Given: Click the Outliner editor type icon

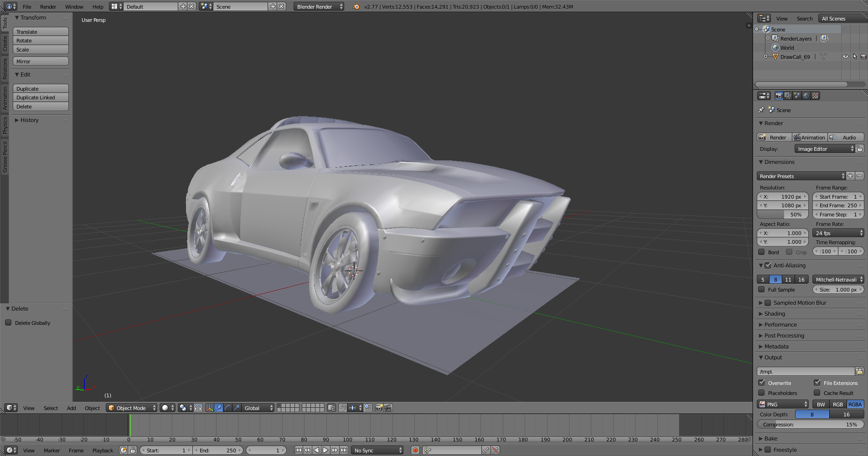Looking at the screenshot, I should coord(764,18).
